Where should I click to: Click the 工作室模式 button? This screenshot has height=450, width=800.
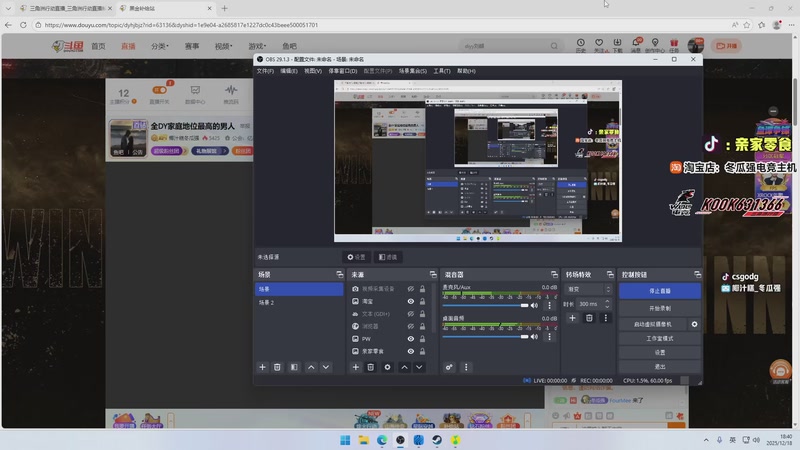coord(660,338)
